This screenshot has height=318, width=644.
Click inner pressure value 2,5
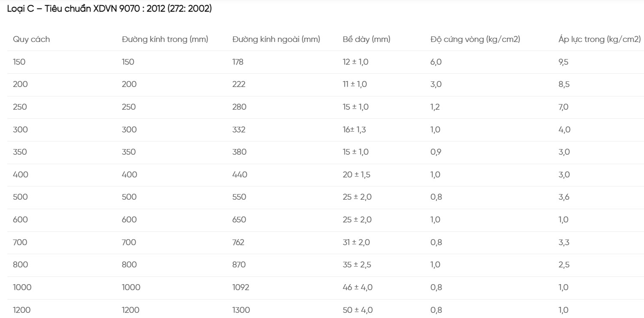(x=564, y=265)
